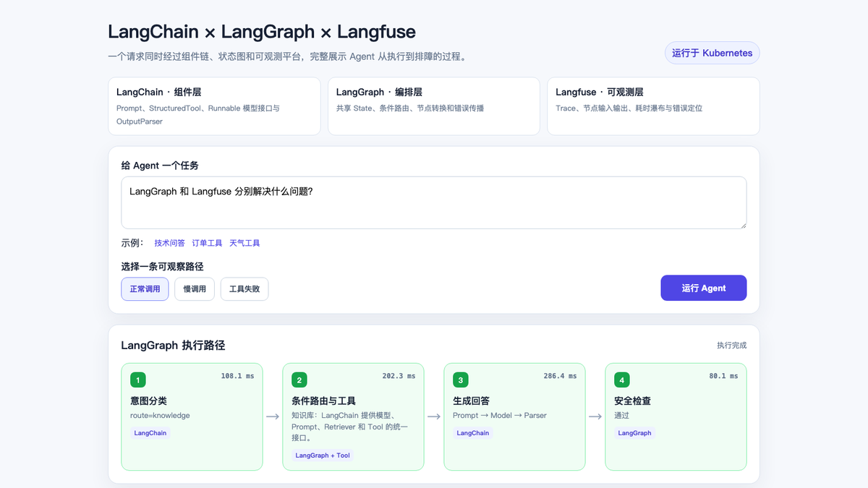The width and height of the screenshot is (868, 488).
Task: Click the 执行完成 status text
Action: (732, 346)
